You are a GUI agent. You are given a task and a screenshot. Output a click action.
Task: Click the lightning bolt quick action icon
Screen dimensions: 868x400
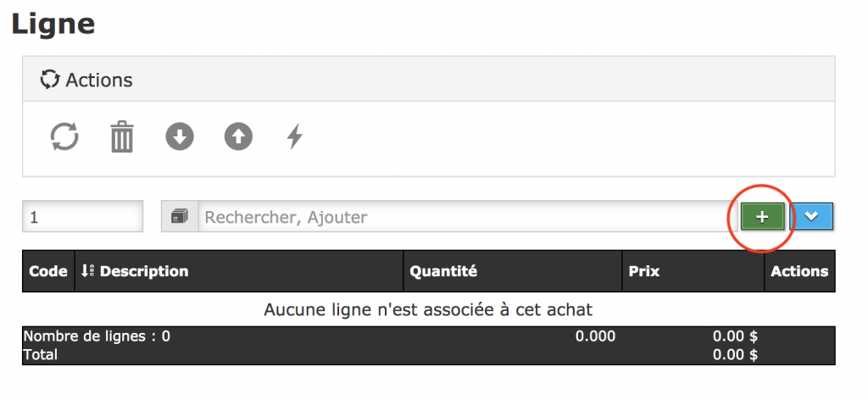point(294,136)
